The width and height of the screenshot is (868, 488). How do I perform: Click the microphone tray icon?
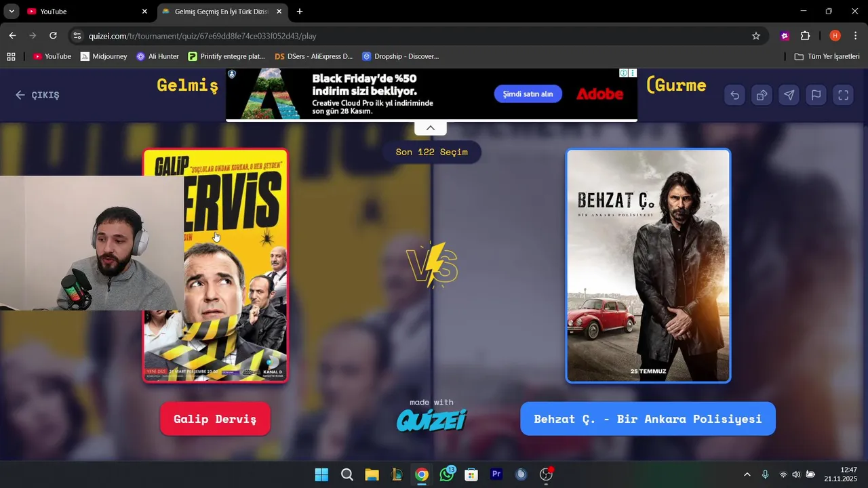[765, 474]
